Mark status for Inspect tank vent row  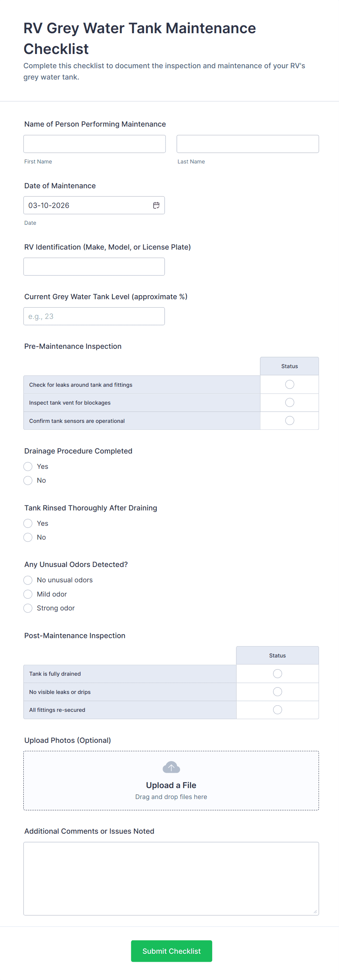[x=289, y=402]
